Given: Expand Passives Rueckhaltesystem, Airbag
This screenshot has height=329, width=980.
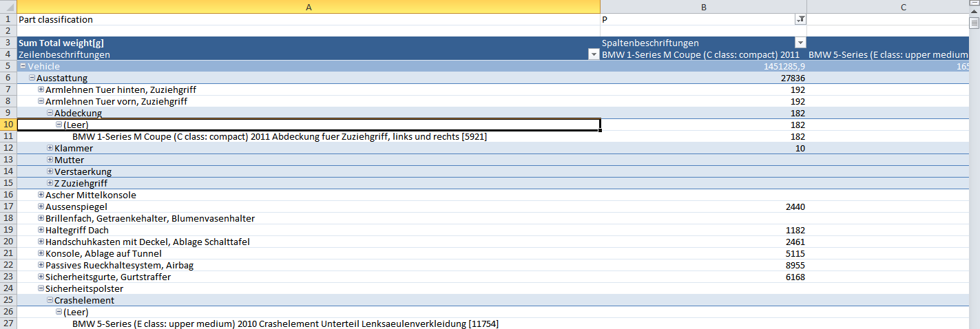Looking at the screenshot, I should [41, 266].
